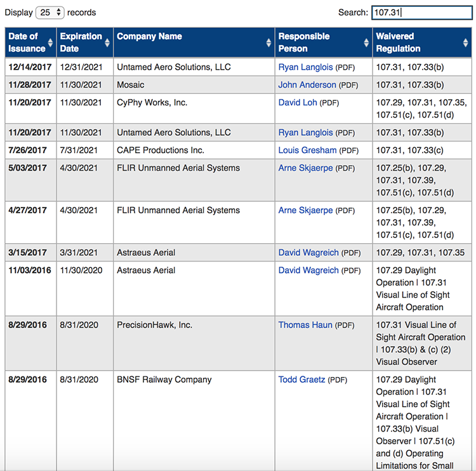
Task: Open Ryan Langlois PDF in the 12/14/2017 row
Action: [305, 67]
